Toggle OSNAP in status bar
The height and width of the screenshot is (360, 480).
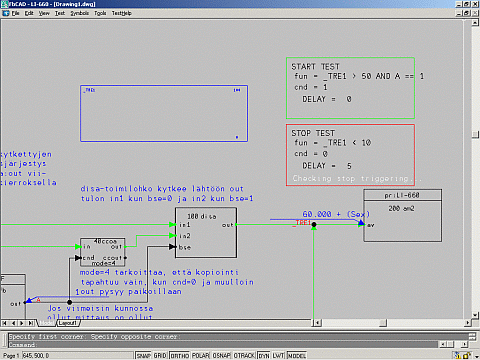[x=222, y=356]
